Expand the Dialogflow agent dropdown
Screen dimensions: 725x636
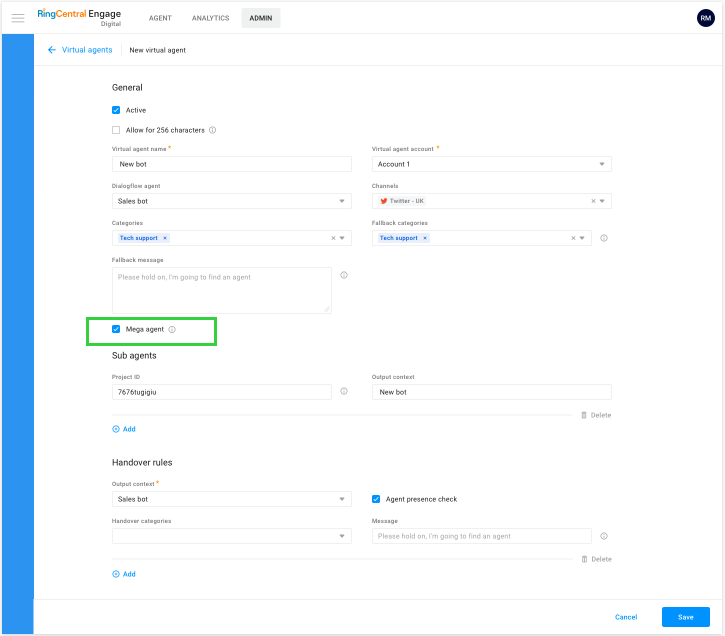(x=232, y=201)
